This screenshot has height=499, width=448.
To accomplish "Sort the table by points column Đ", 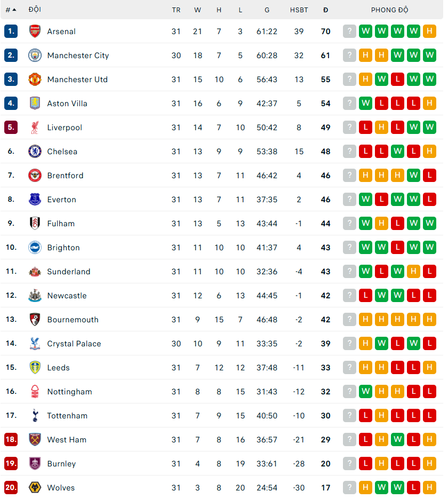I will (325, 10).
